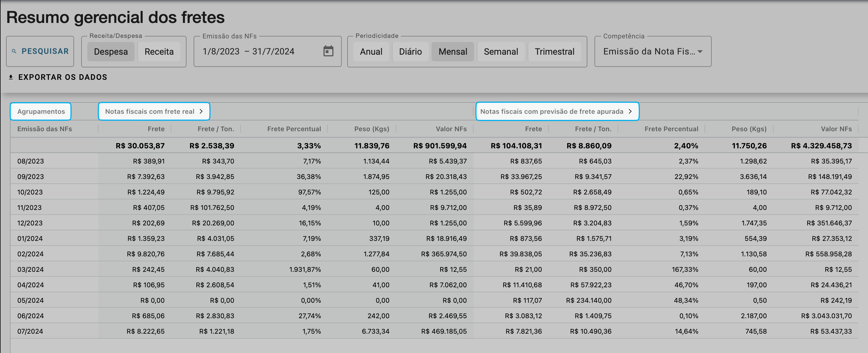Click the R$ 4.329.458,73 total cell
This screenshot has width=868, height=353.
[822, 146]
